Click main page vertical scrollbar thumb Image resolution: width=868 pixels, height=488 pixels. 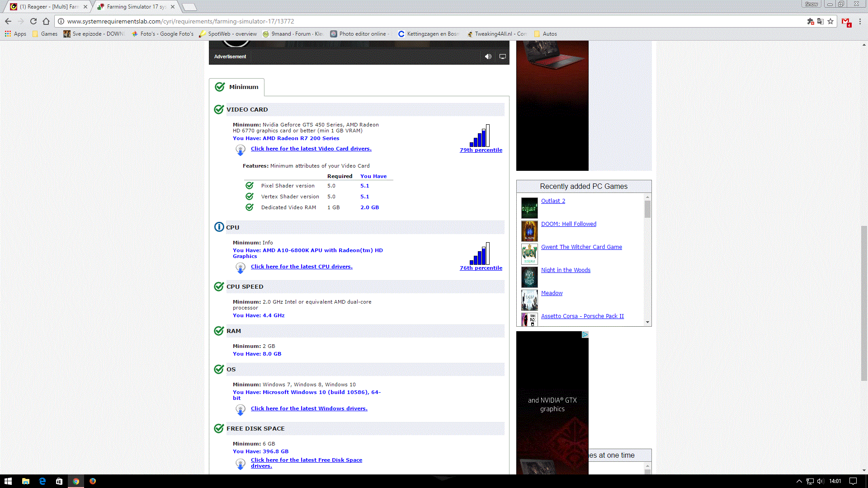[x=864, y=303]
